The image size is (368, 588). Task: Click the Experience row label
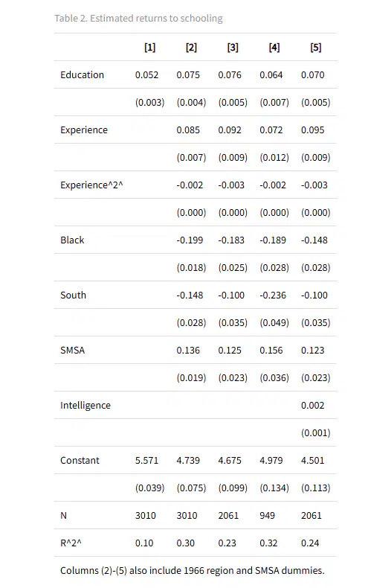pos(84,130)
